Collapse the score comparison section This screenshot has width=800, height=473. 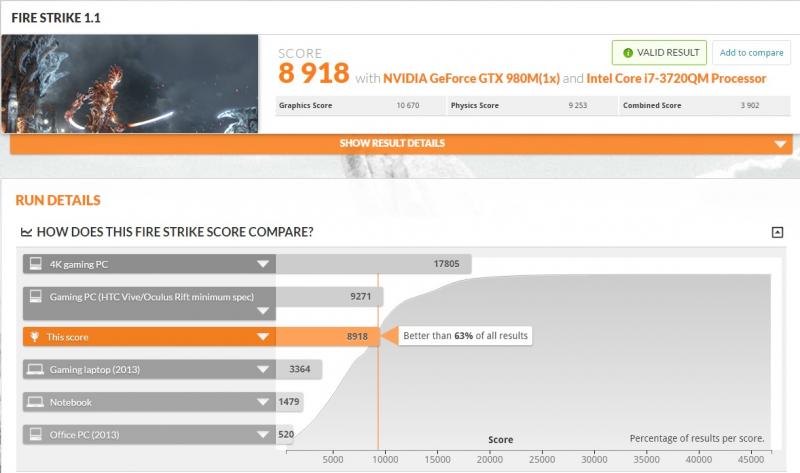pyautogui.click(x=777, y=232)
